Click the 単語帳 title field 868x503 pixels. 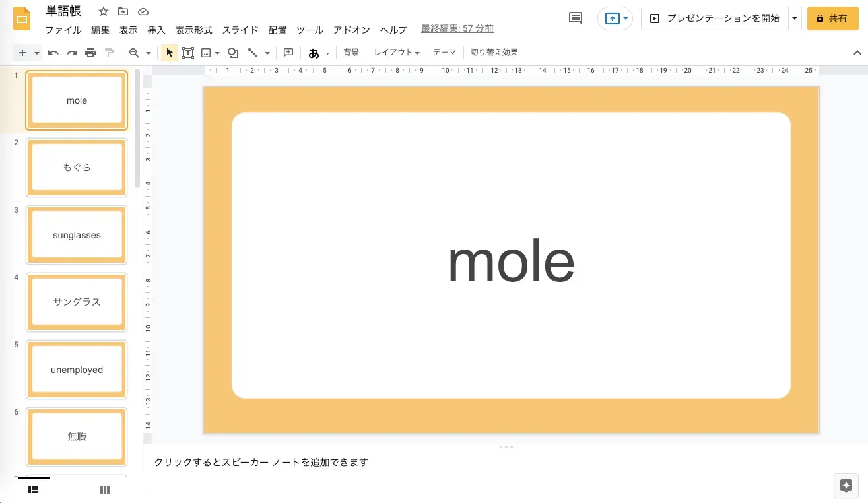coord(63,11)
